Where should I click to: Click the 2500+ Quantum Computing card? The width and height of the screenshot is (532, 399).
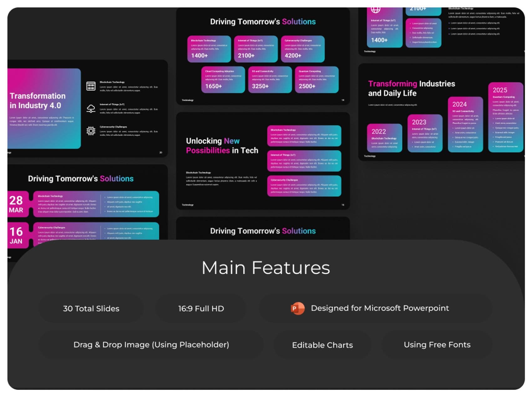tap(317, 79)
